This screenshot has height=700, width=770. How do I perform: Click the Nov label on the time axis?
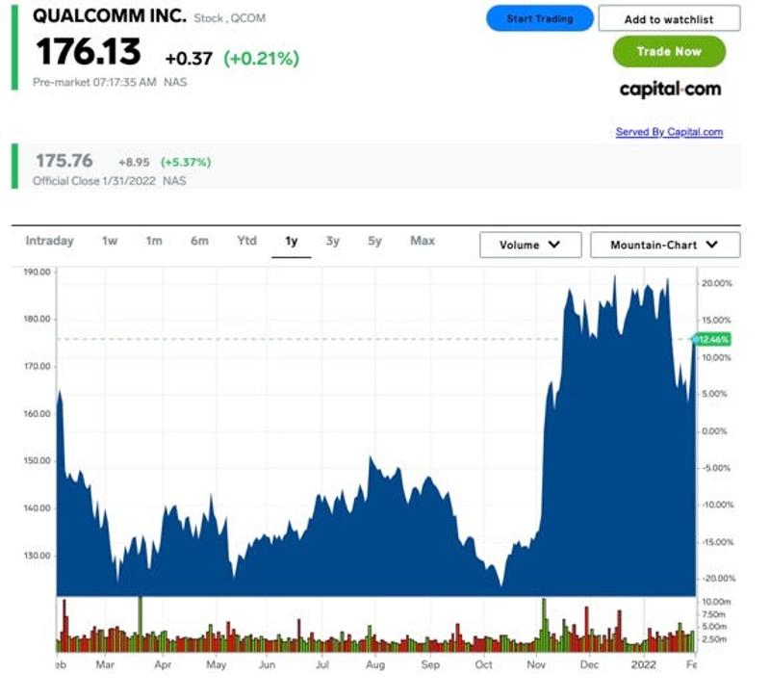[536, 664]
